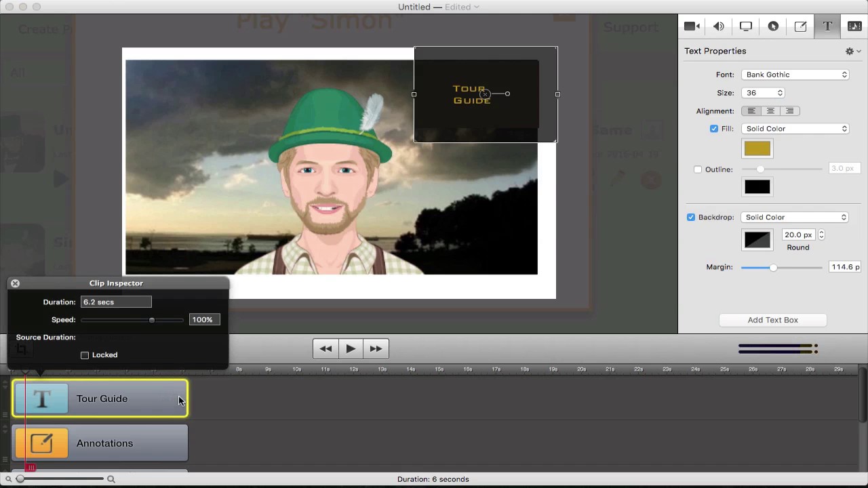Open the gold Fill color swatch
868x488 pixels.
coord(757,148)
